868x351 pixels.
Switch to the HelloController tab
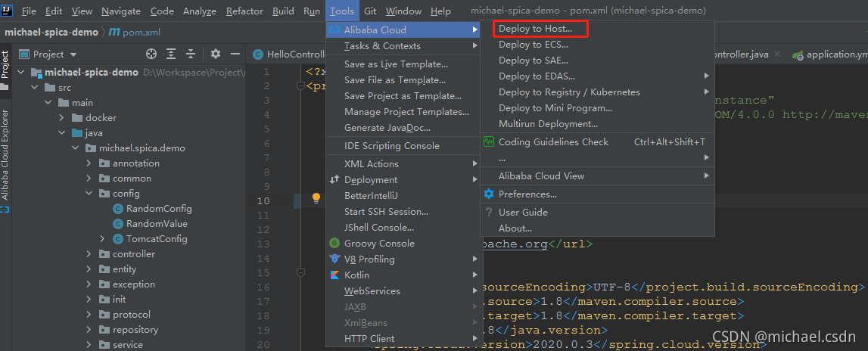click(x=288, y=54)
